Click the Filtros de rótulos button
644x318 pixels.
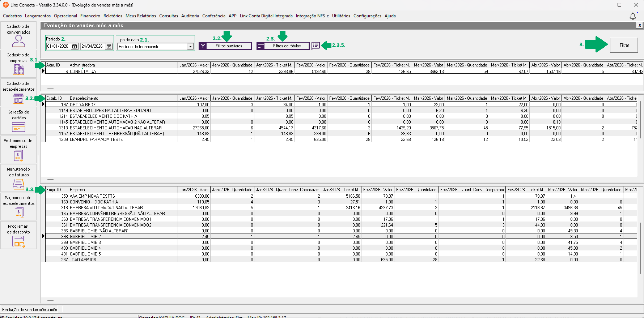[283, 46]
